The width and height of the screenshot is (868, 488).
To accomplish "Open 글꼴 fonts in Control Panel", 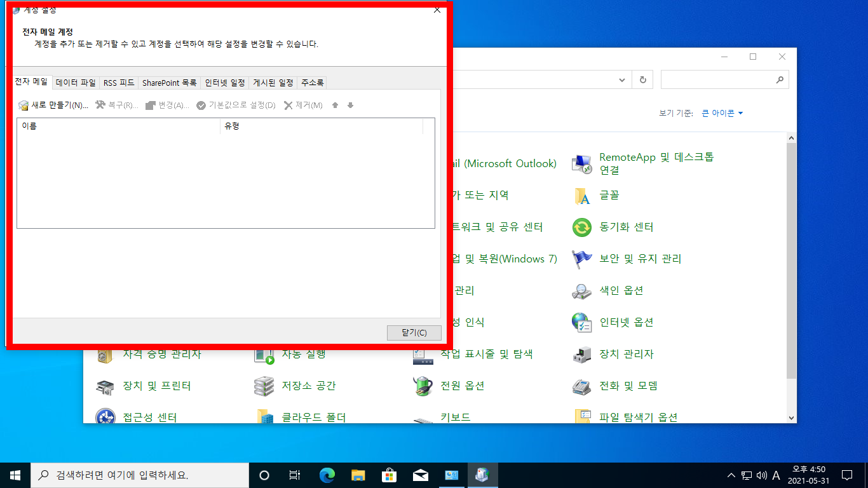I will click(x=596, y=196).
